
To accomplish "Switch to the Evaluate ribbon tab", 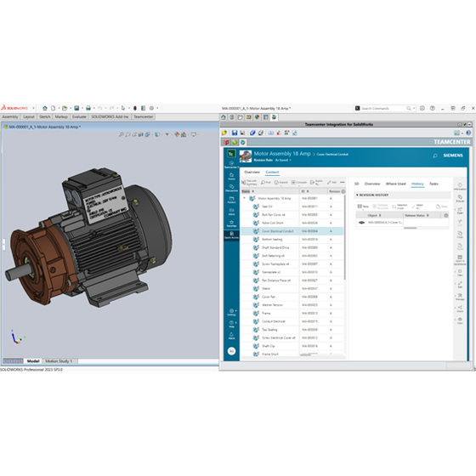I will [79, 117].
